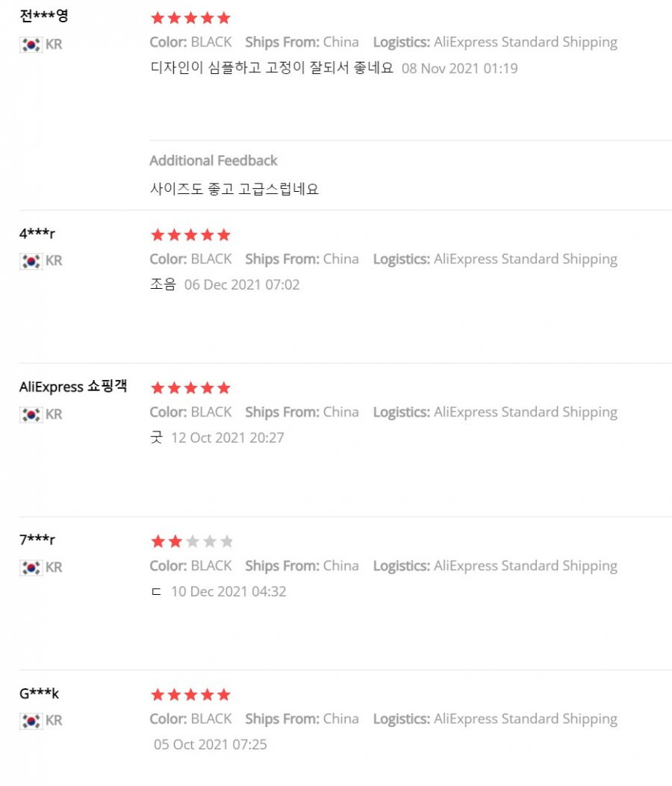Screen dimensions: 672x786
Task: Select reviewer name G***k
Action: click(39, 693)
